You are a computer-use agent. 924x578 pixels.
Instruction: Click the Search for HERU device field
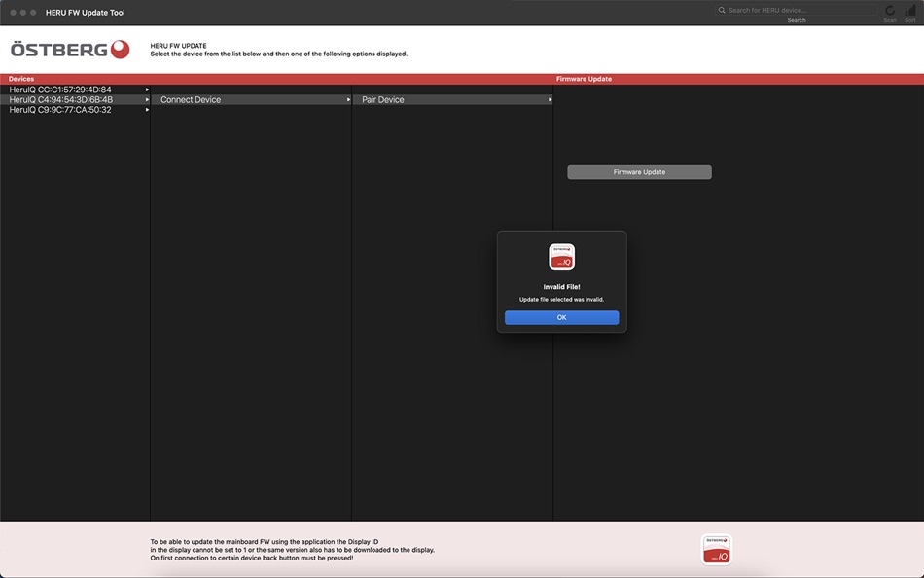[797, 10]
